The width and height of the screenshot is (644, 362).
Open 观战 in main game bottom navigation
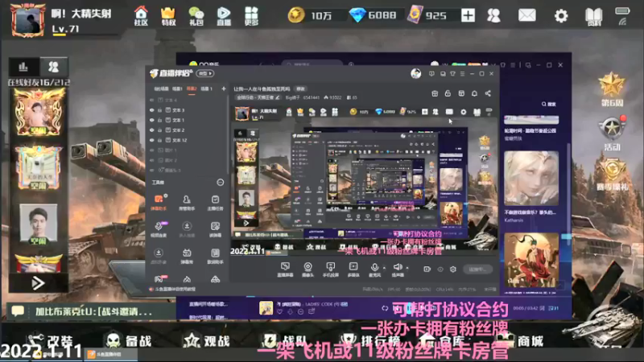point(208,340)
